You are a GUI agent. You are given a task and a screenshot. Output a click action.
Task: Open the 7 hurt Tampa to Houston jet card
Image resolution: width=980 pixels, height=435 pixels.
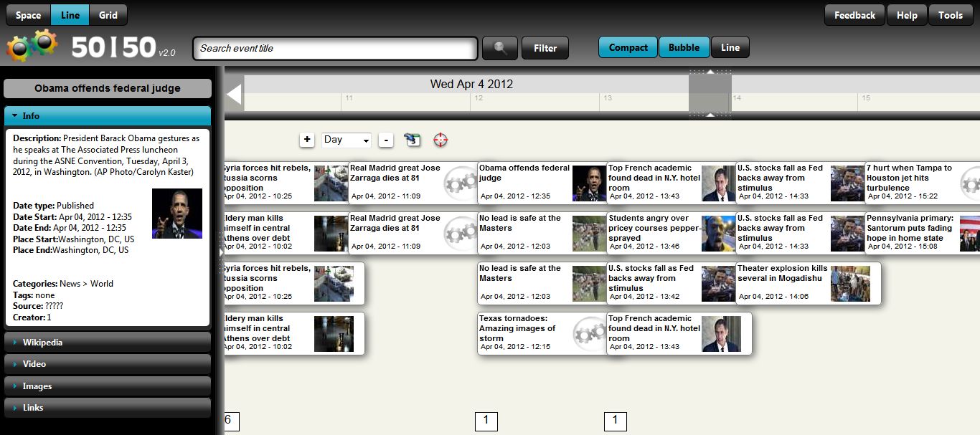pyautogui.click(x=922, y=183)
